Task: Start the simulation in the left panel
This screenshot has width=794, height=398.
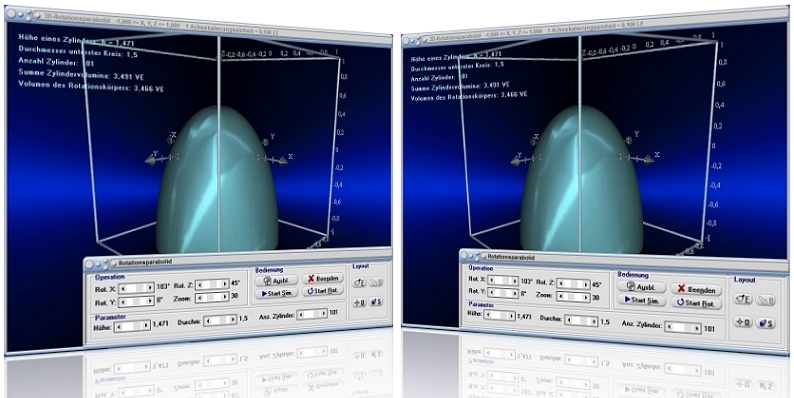Action: point(276,293)
